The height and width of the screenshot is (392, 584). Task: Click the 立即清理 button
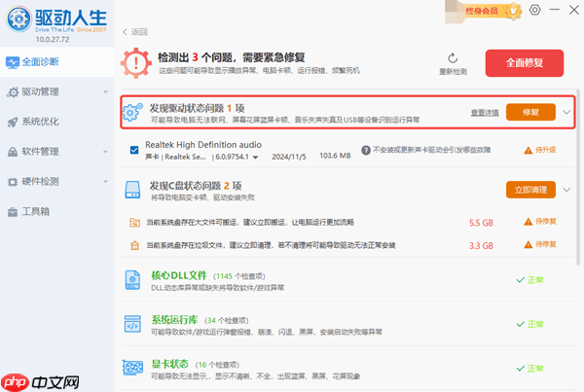(530, 190)
